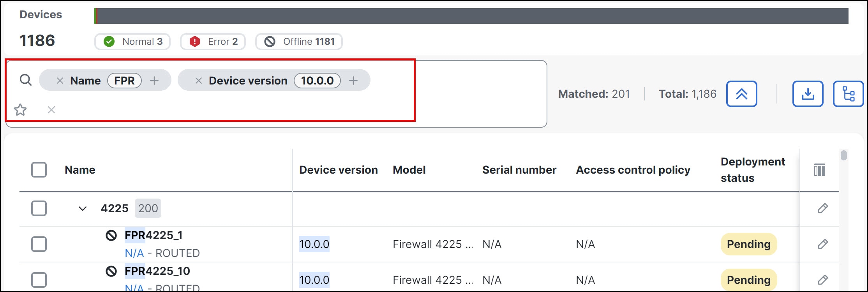The image size is (868, 292).
Task: Click the N/A link under FPR4225_1
Action: coord(134,253)
